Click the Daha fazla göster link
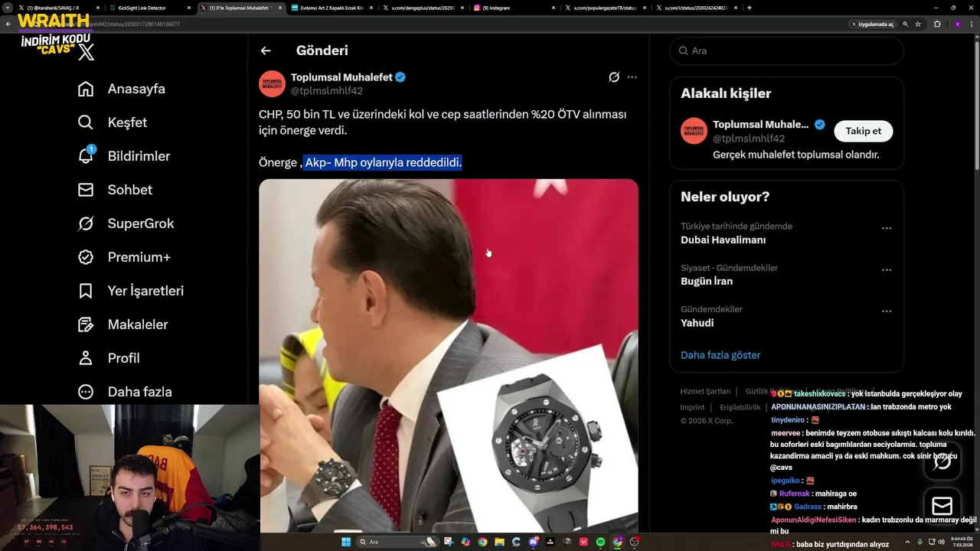The height and width of the screenshot is (551, 980). (x=720, y=355)
